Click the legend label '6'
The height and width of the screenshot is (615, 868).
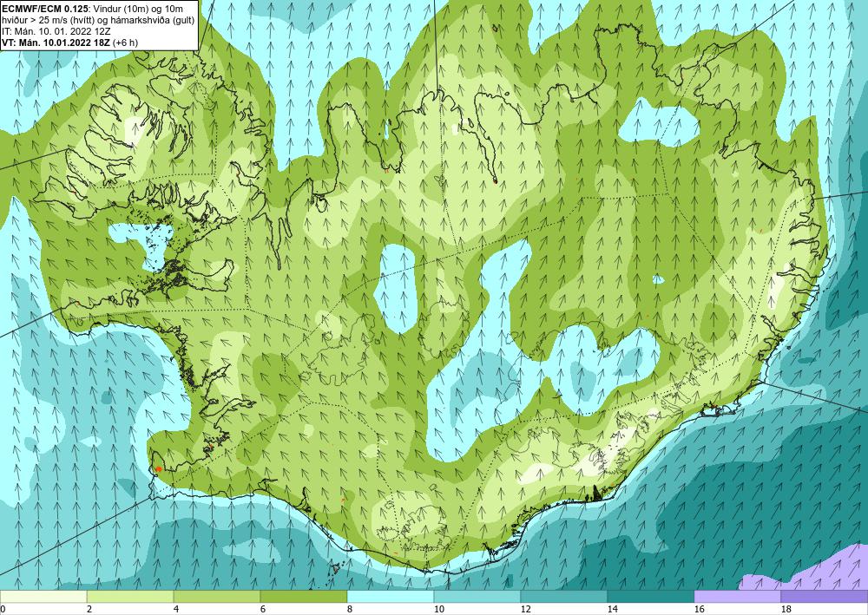tap(262, 610)
